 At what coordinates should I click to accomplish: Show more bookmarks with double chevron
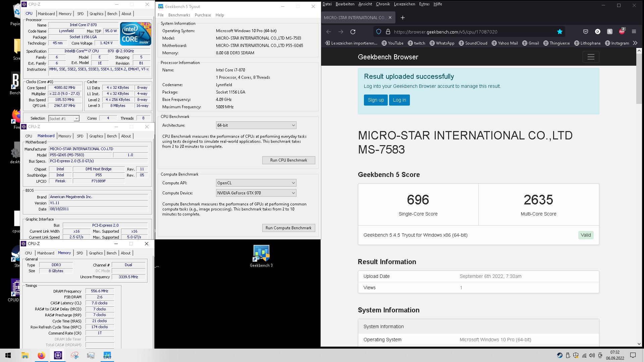pos(635,43)
